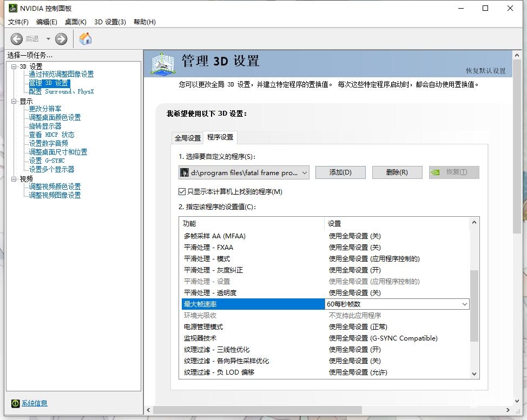The image size is (527, 420).
Task: Collapse the 3D 设置 tree node
Action: 14,66
